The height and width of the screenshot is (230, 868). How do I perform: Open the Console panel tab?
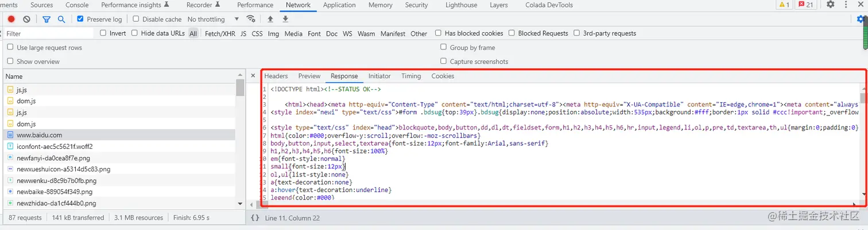pyautogui.click(x=77, y=5)
